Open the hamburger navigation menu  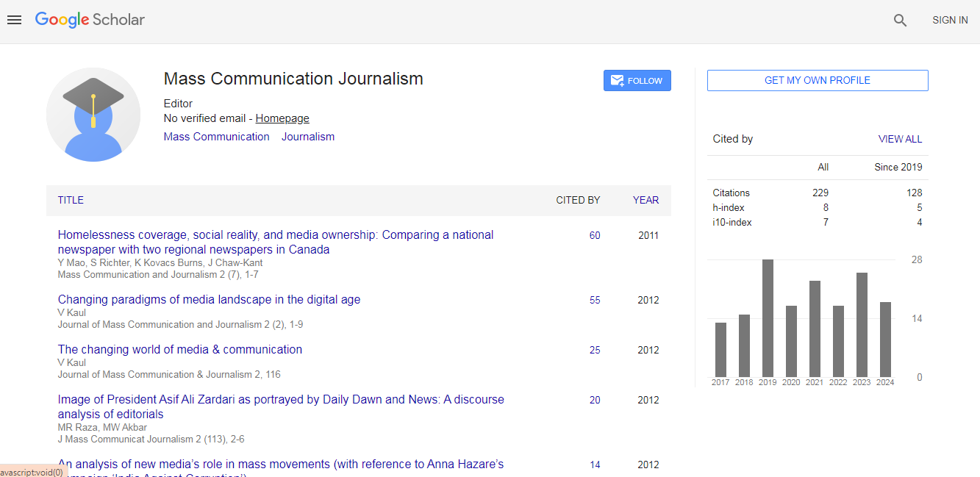coord(14,20)
